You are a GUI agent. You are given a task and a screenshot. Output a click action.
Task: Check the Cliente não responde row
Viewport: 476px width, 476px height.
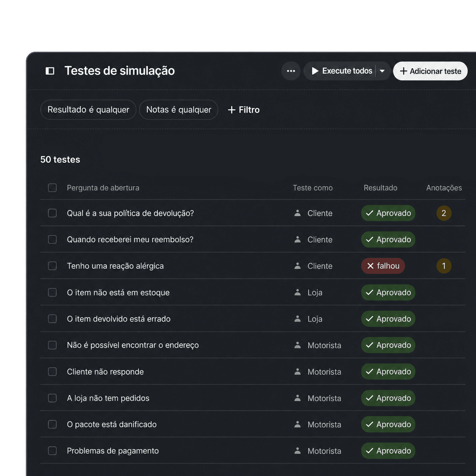pos(52,372)
